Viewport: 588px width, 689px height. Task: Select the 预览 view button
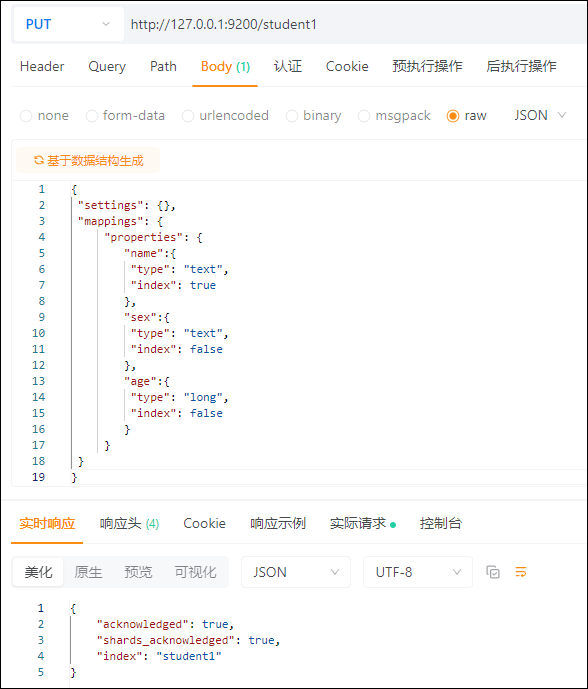138,572
